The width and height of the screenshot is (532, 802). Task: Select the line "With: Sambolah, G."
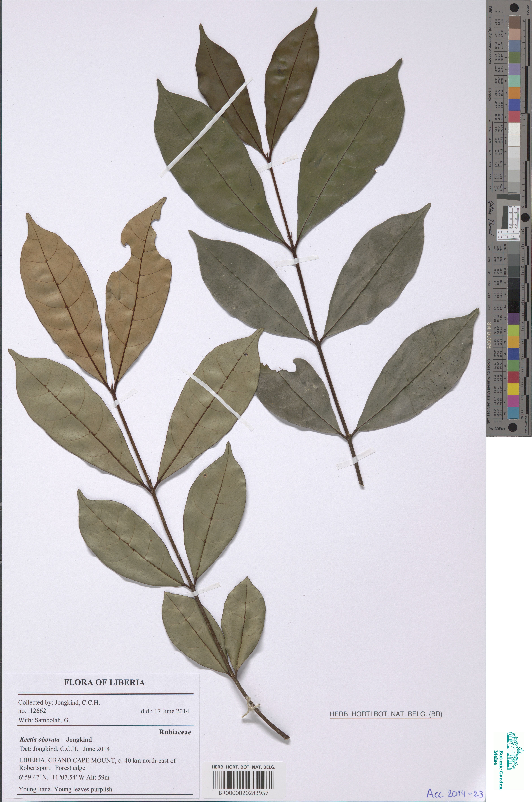pos(44,720)
